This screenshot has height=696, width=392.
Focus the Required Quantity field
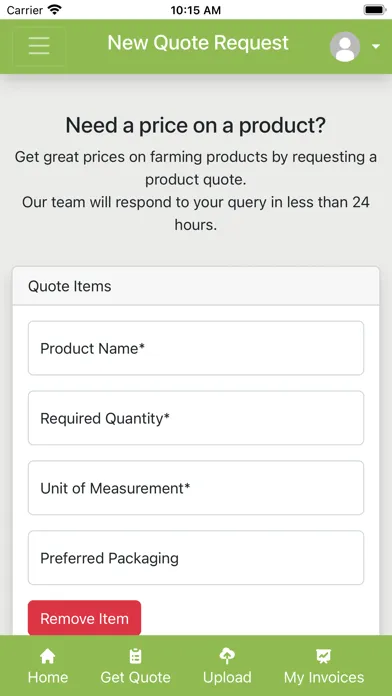[x=196, y=418]
